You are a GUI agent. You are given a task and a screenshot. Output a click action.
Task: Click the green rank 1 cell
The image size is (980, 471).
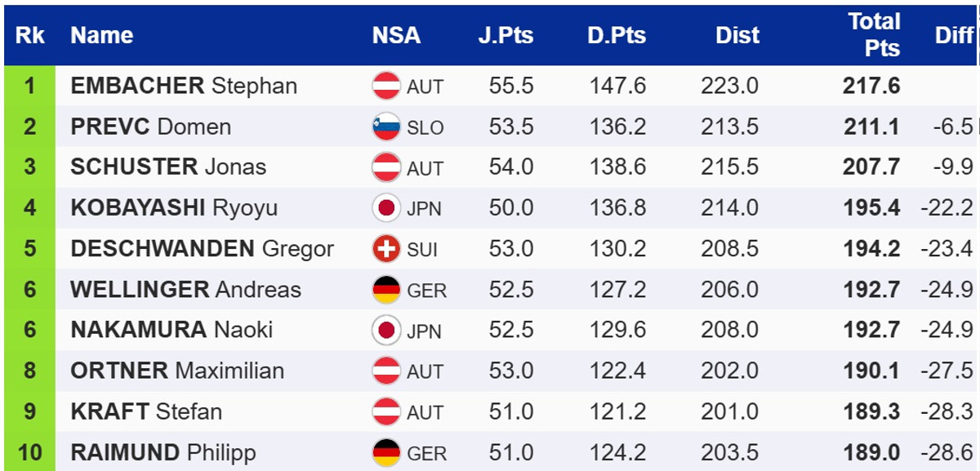pos(30,86)
